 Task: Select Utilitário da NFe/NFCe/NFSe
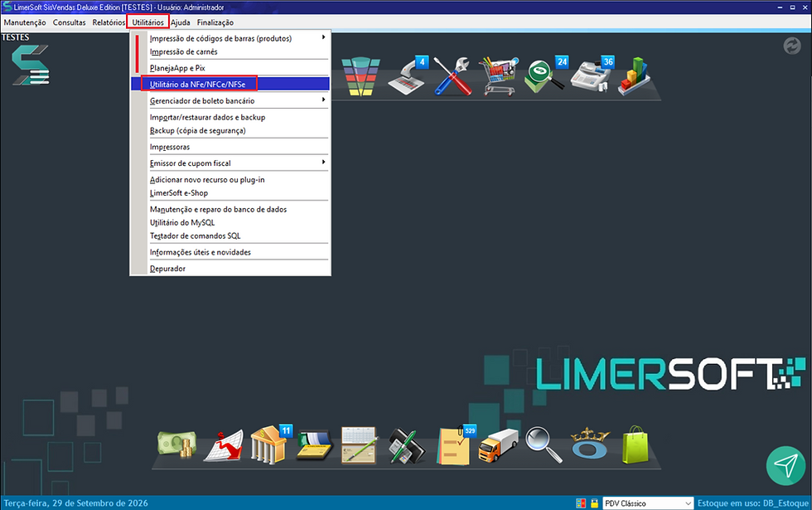point(231,84)
